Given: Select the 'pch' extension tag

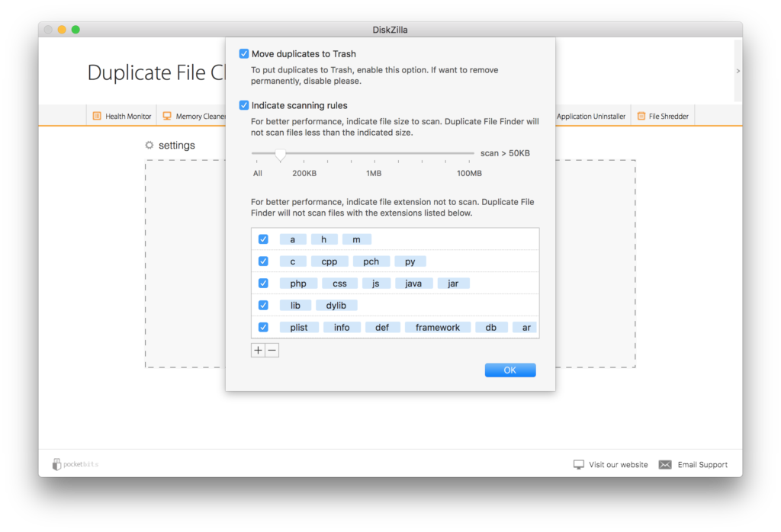Looking at the screenshot, I should (371, 261).
